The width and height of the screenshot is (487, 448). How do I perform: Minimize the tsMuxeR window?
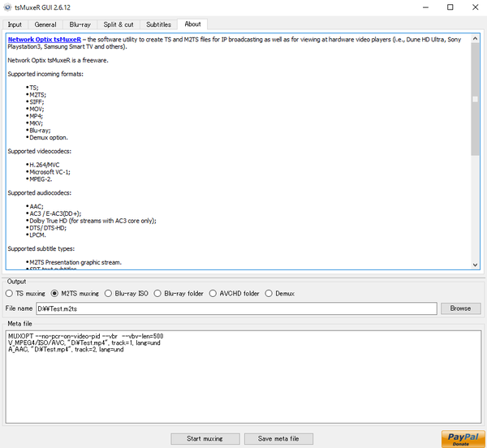(426, 7)
